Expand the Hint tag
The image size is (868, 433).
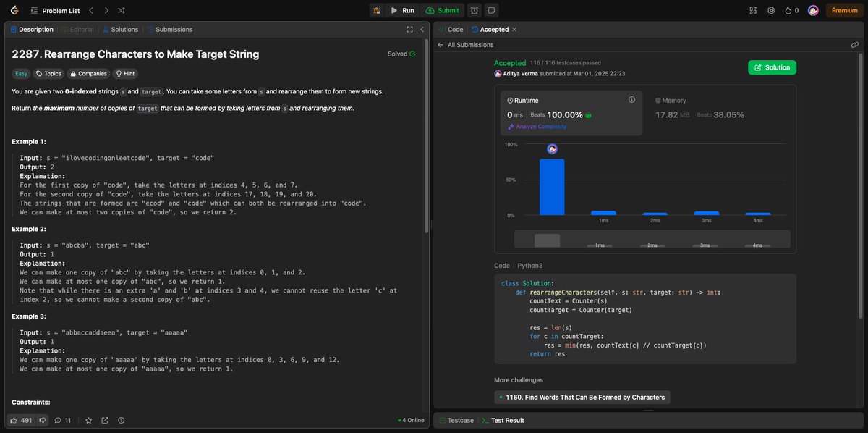coord(124,74)
